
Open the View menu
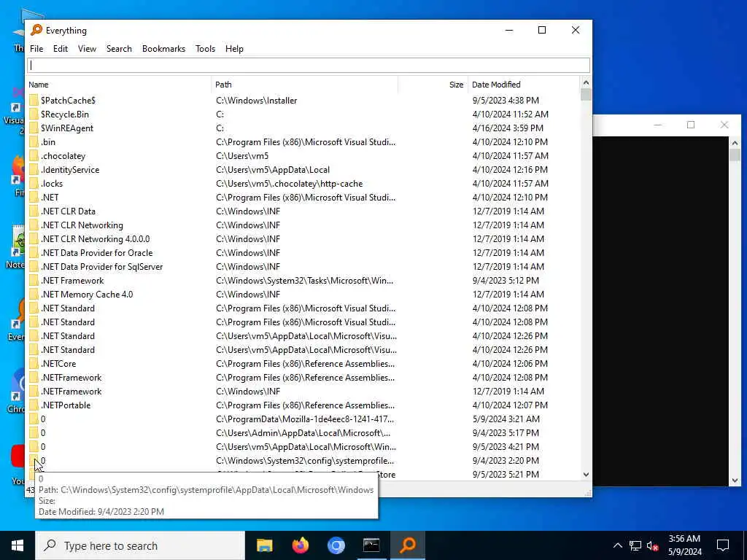pyautogui.click(x=87, y=49)
